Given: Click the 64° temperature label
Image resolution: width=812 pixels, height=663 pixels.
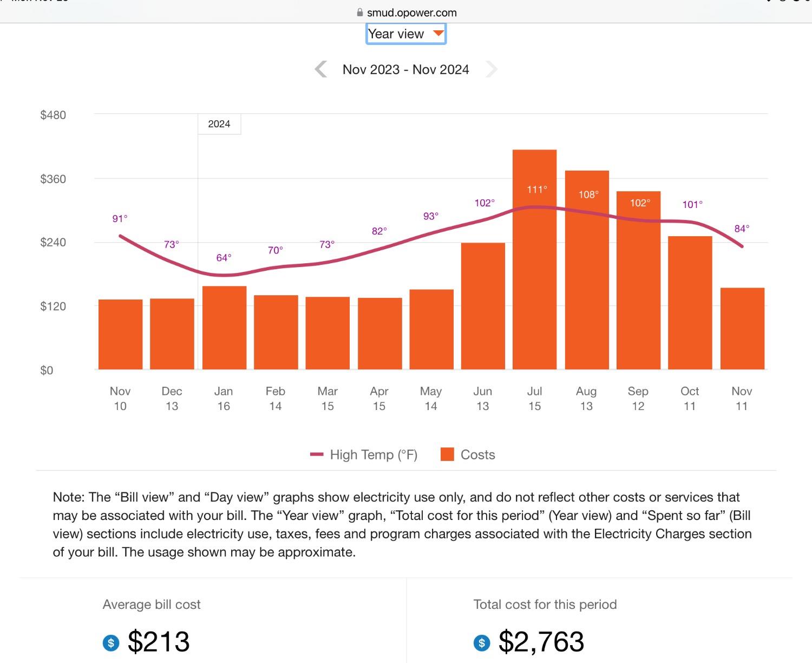Looking at the screenshot, I should 224,258.
